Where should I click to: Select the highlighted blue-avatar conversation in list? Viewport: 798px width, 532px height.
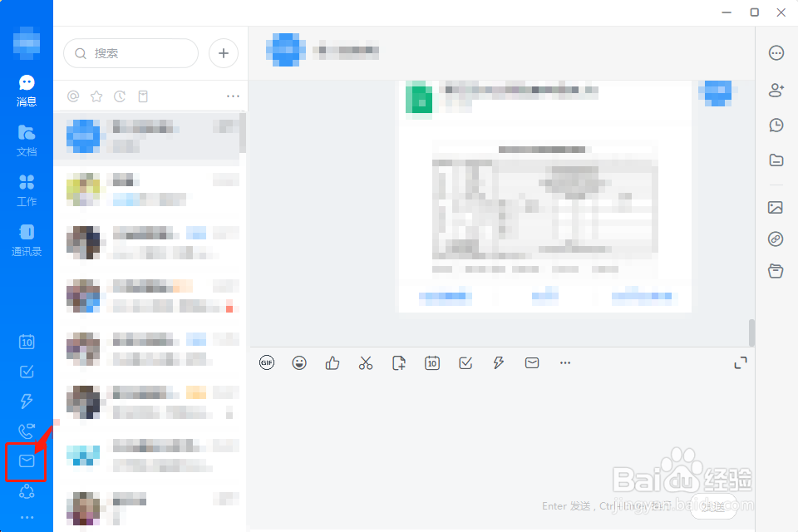pos(146,136)
